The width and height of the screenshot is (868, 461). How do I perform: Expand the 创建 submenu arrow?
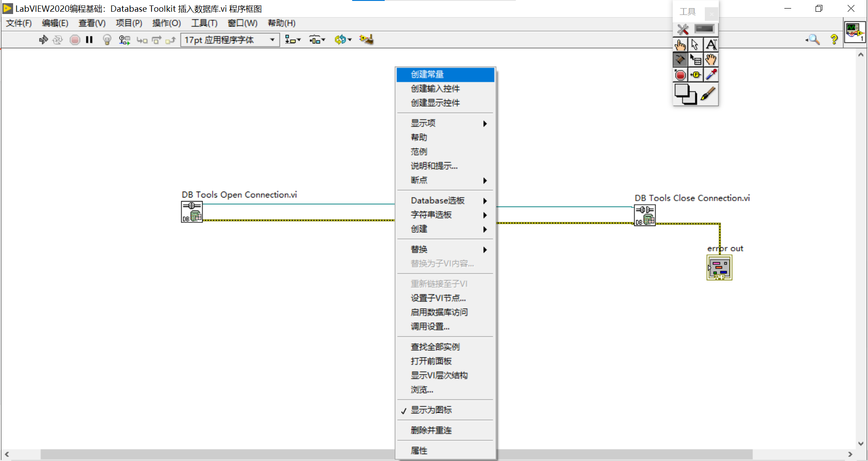tap(485, 229)
